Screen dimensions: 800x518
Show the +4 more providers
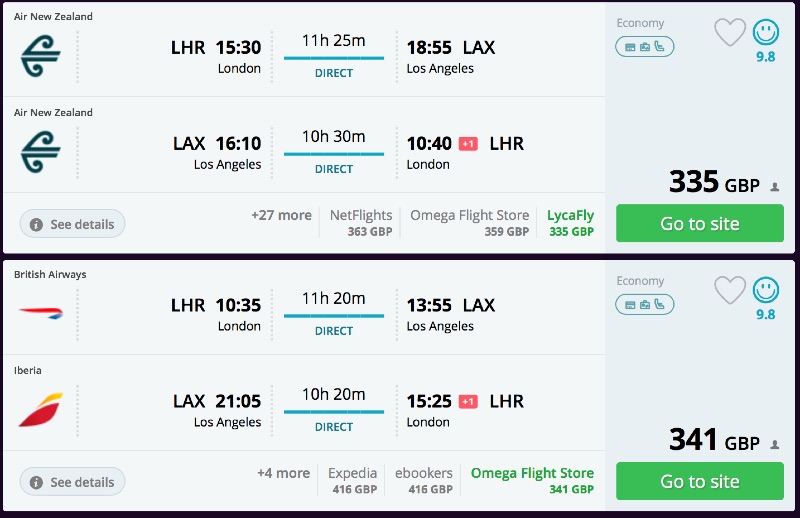click(283, 473)
